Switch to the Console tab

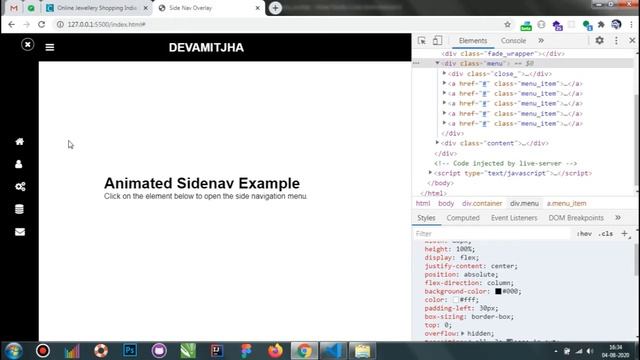[513, 41]
